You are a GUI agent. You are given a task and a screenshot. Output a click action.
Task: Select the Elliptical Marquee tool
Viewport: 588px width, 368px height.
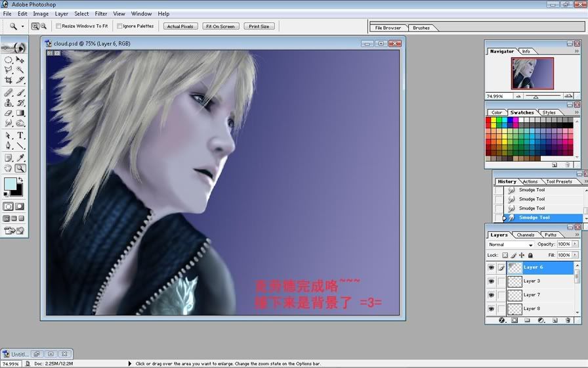pos(8,60)
